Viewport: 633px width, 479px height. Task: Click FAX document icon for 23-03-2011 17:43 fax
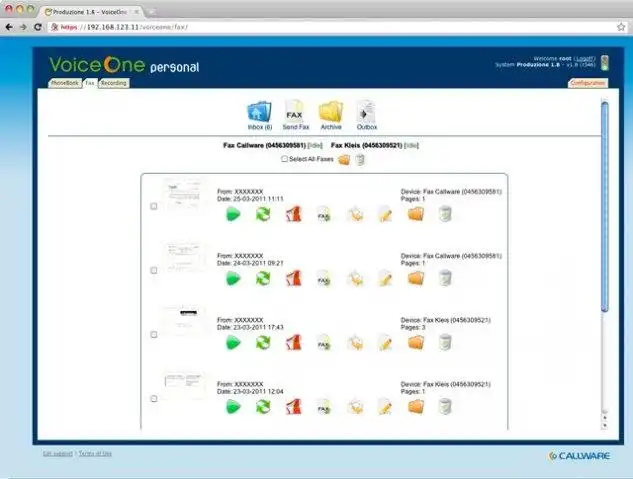(324, 343)
